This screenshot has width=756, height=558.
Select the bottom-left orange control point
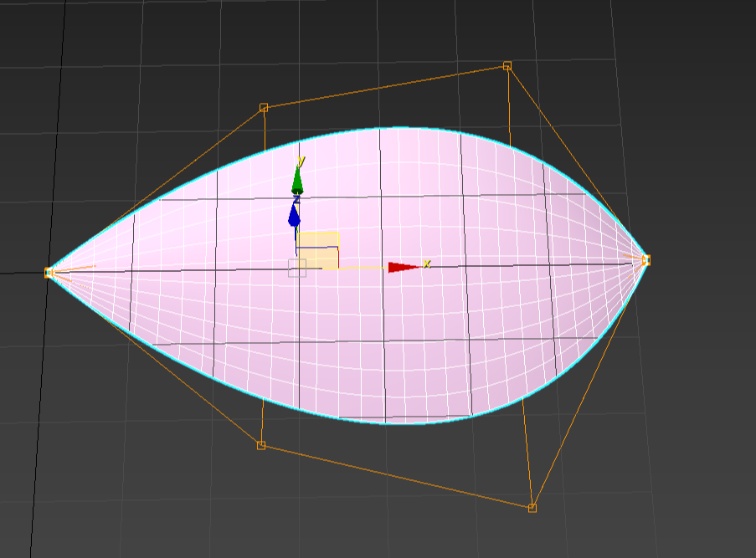[261, 445]
